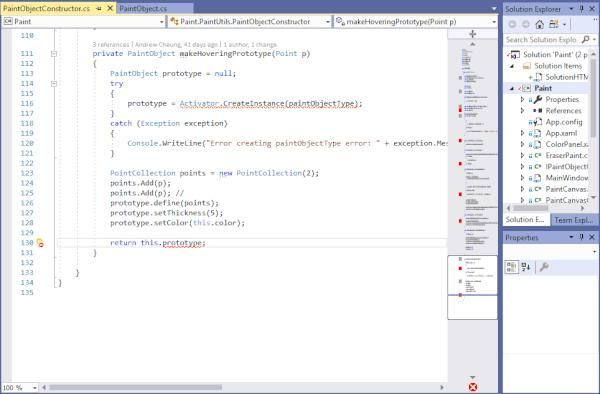This screenshot has width=600, height=394.
Task: Collapse the Solution Items node
Action: (512, 66)
